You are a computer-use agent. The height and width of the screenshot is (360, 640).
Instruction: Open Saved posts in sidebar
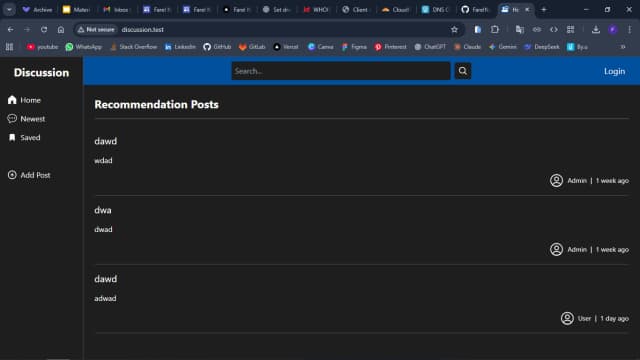click(24, 138)
